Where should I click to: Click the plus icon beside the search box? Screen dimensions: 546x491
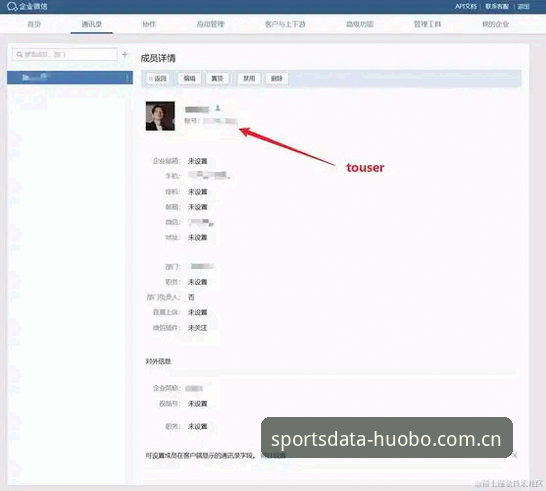125,54
